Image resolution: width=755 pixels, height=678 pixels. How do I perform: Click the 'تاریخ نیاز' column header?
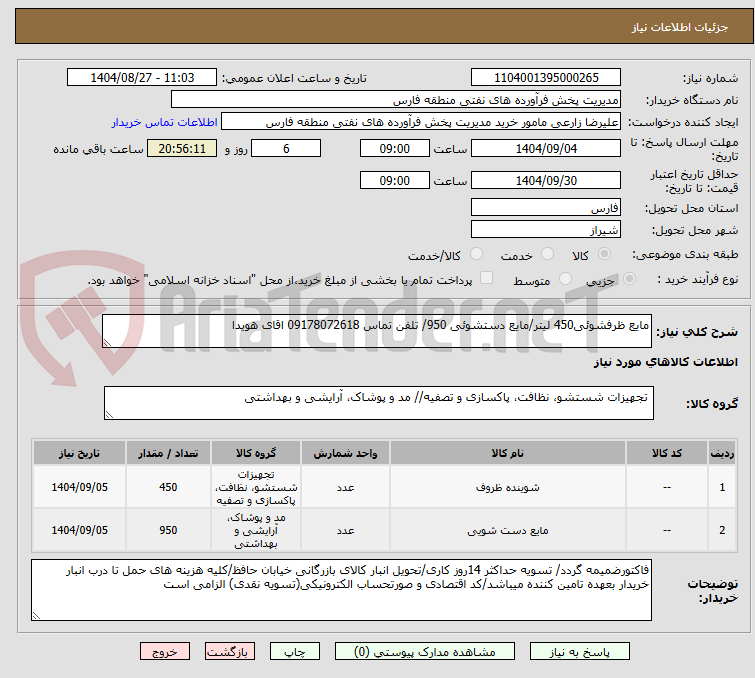click(x=79, y=453)
